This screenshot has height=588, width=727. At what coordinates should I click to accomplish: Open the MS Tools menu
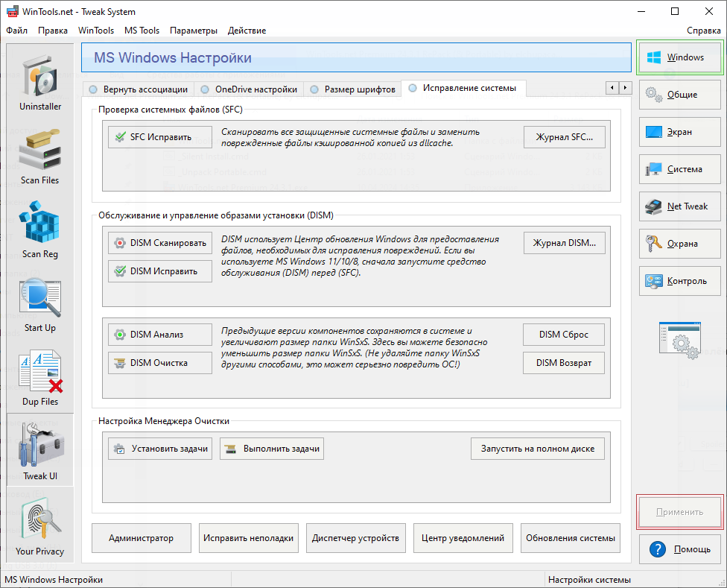(x=142, y=31)
